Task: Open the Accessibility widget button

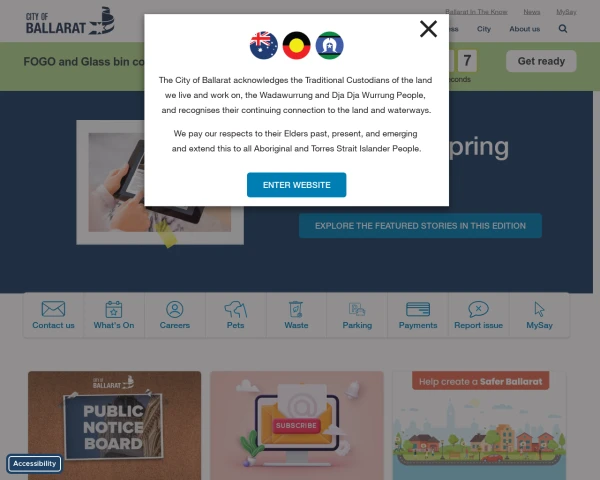Action: (x=34, y=464)
